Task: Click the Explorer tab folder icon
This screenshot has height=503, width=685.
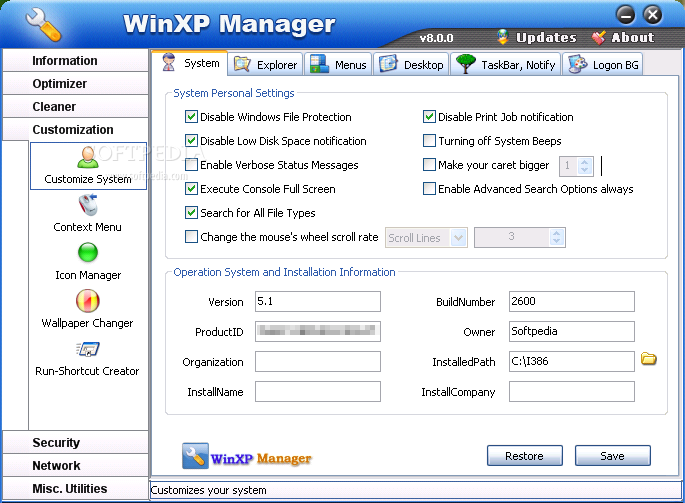Action: click(242, 64)
